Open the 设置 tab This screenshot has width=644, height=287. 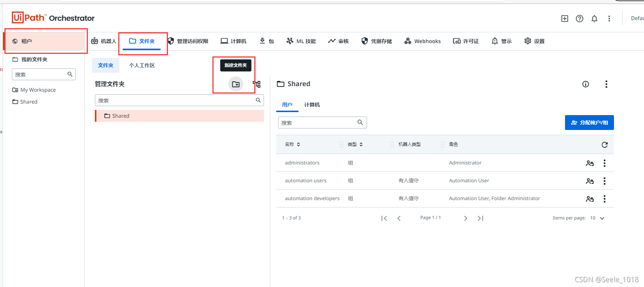point(535,41)
